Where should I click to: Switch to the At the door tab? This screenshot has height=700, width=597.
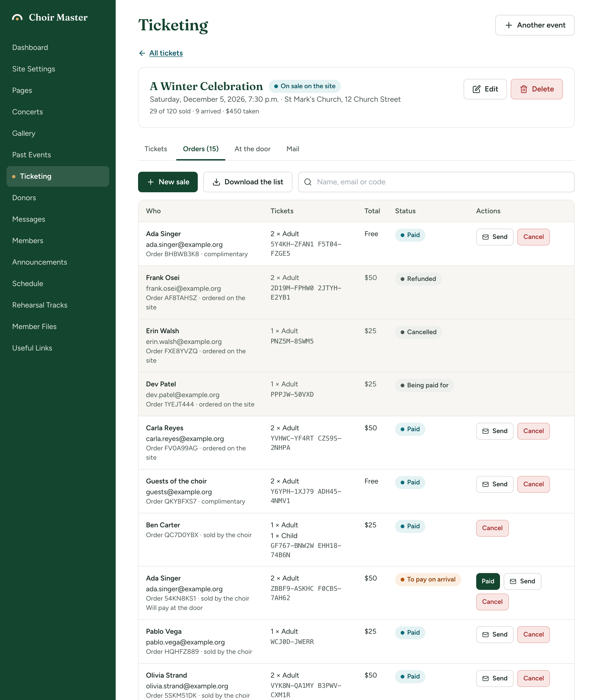[x=252, y=149]
